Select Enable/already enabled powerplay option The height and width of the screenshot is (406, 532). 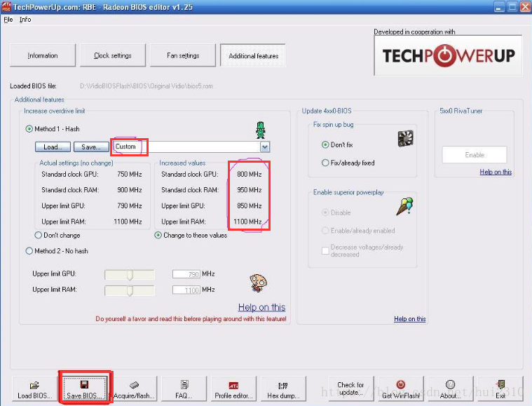[325, 231]
